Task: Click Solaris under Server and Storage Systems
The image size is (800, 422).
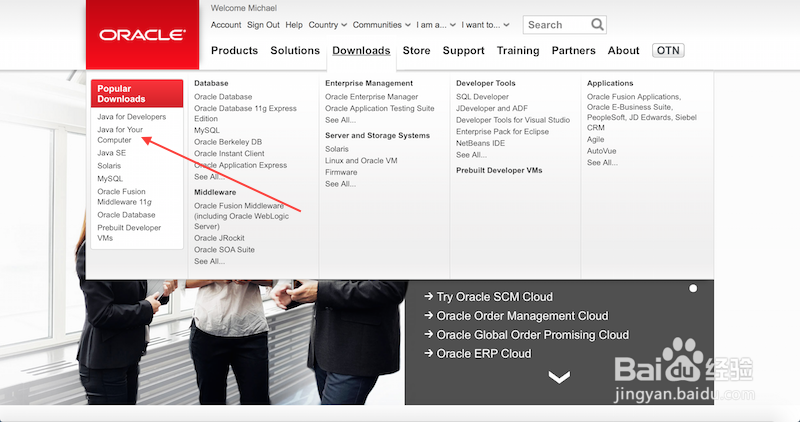Action: pos(337,149)
